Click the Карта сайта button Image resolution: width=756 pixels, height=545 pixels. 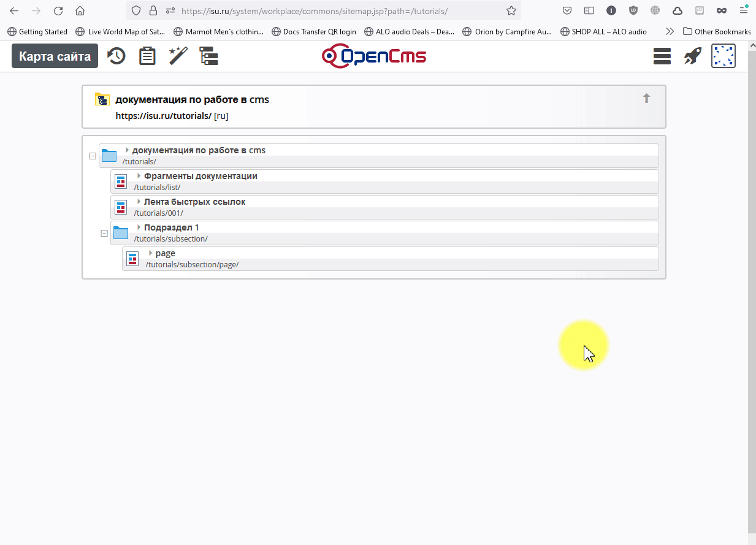point(55,56)
